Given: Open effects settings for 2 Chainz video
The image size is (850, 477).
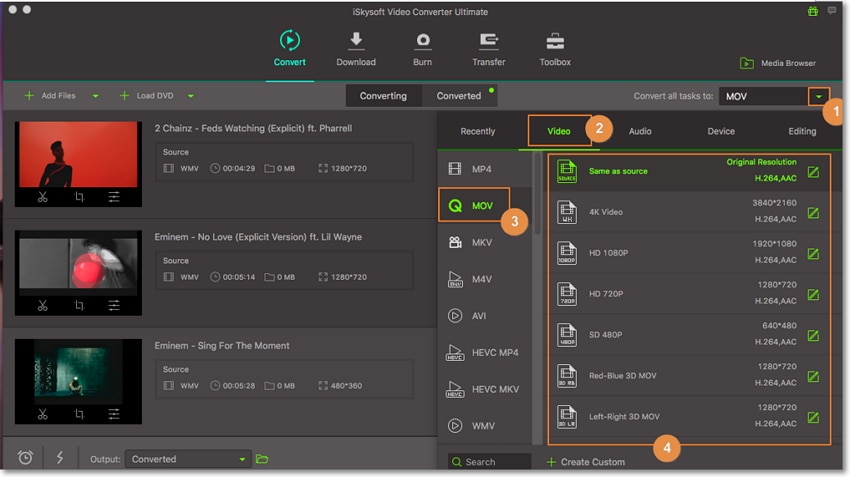Looking at the screenshot, I should pyautogui.click(x=114, y=197).
